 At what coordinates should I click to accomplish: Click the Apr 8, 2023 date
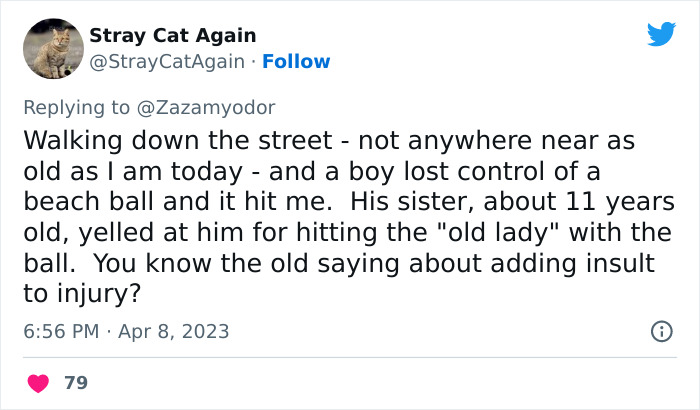point(173,331)
